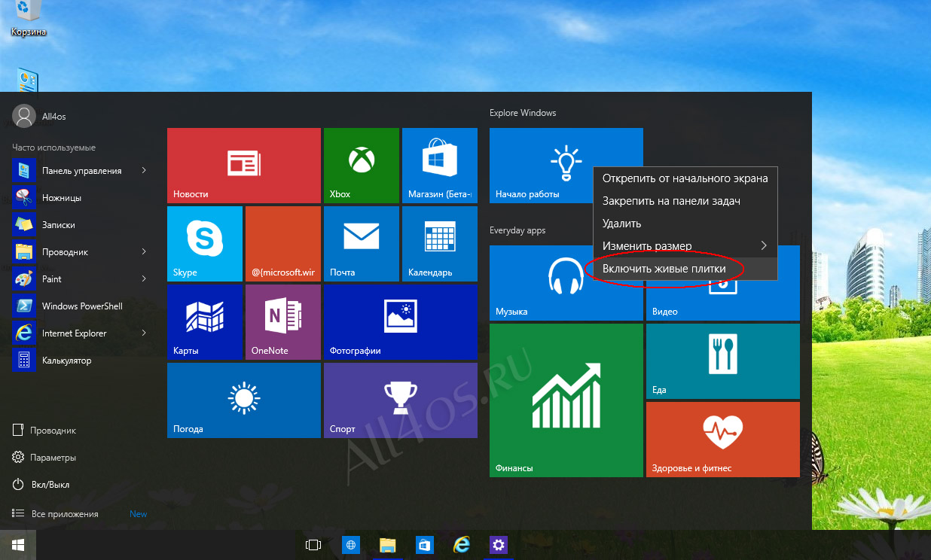
Task: Expand Изменить размер submenu
Action: click(x=685, y=246)
